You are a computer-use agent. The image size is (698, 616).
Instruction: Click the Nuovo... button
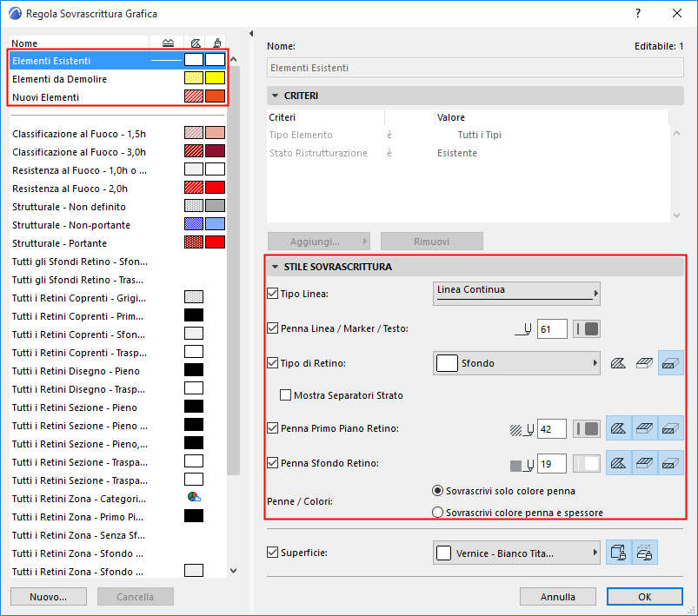coord(49,596)
